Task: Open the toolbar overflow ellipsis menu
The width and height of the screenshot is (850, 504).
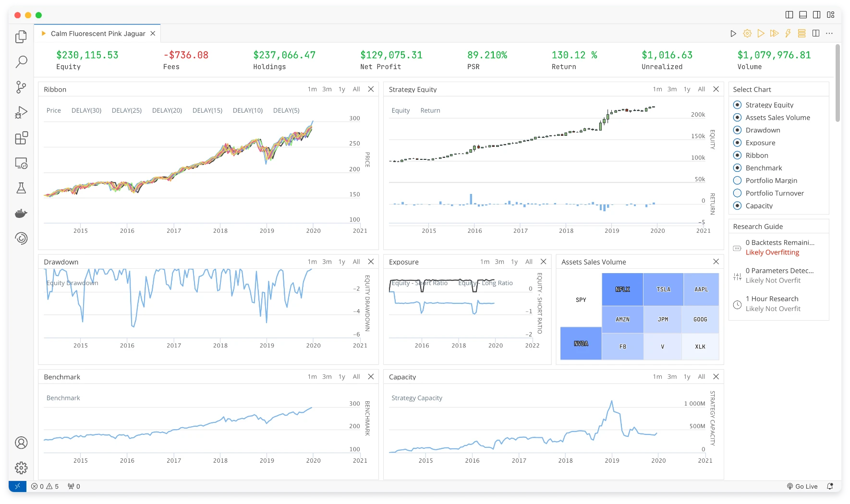Action: 829,33
